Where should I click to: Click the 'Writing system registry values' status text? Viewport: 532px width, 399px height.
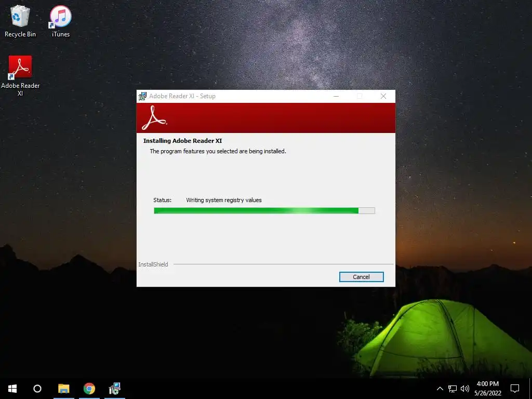(224, 200)
